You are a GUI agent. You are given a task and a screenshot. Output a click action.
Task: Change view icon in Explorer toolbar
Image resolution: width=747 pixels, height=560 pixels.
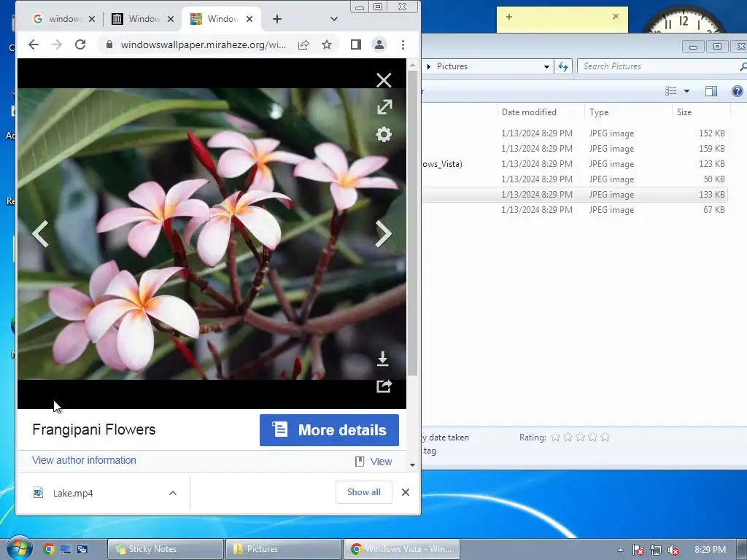(671, 91)
